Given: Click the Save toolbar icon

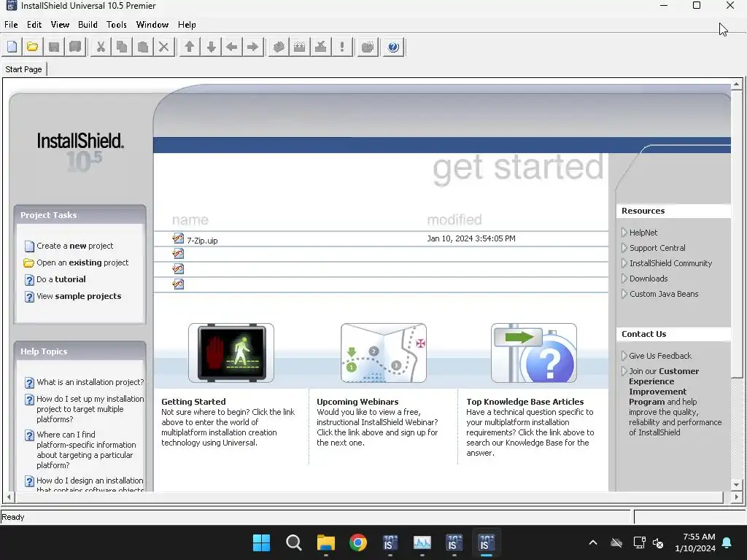Looking at the screenshot, I should coord(54,47).
